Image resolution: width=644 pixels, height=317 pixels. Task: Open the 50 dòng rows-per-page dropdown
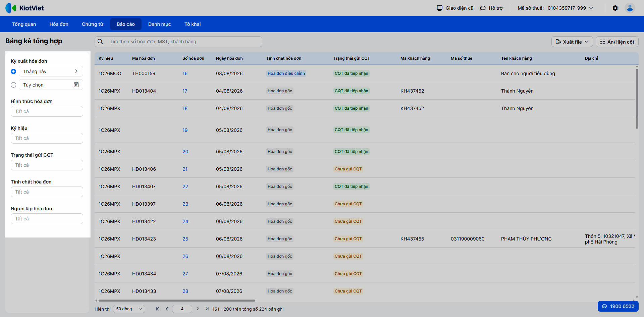[129, 309]
